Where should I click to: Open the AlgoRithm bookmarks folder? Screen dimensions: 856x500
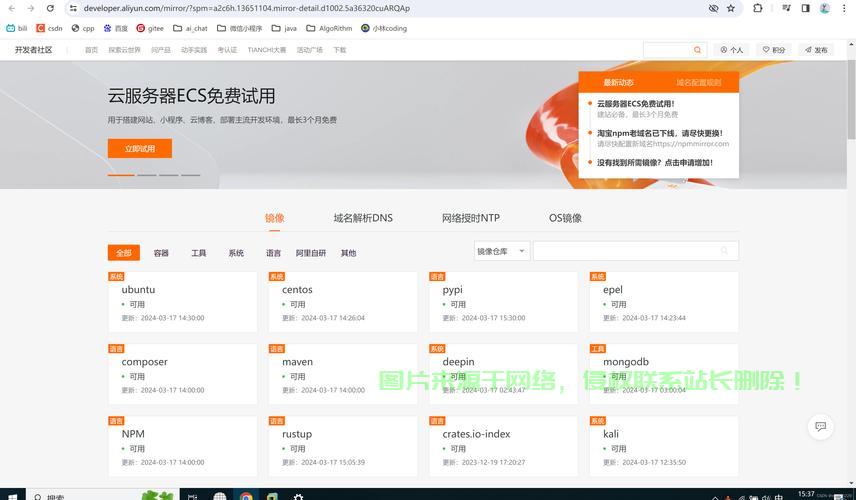point(329,28)
